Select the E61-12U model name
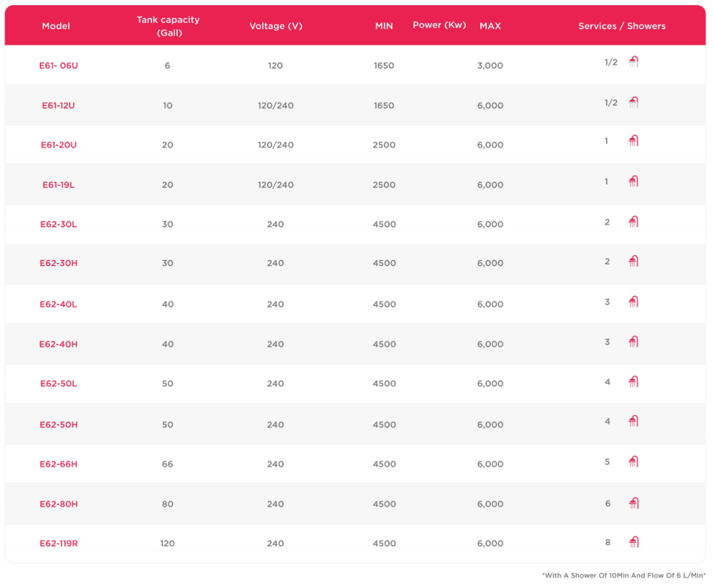713x588 pixels. pyautogui.click(x=59, y=105)
